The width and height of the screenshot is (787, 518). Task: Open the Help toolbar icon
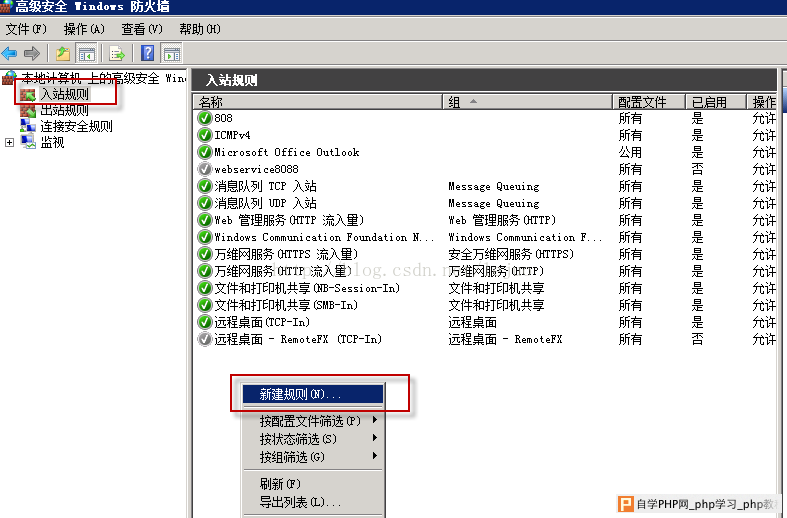tap(148, 53)
